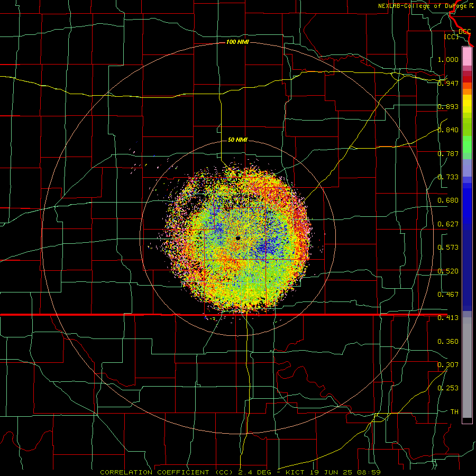Click the black radar site dot at center
476x476 pixels.
point(238,239)
